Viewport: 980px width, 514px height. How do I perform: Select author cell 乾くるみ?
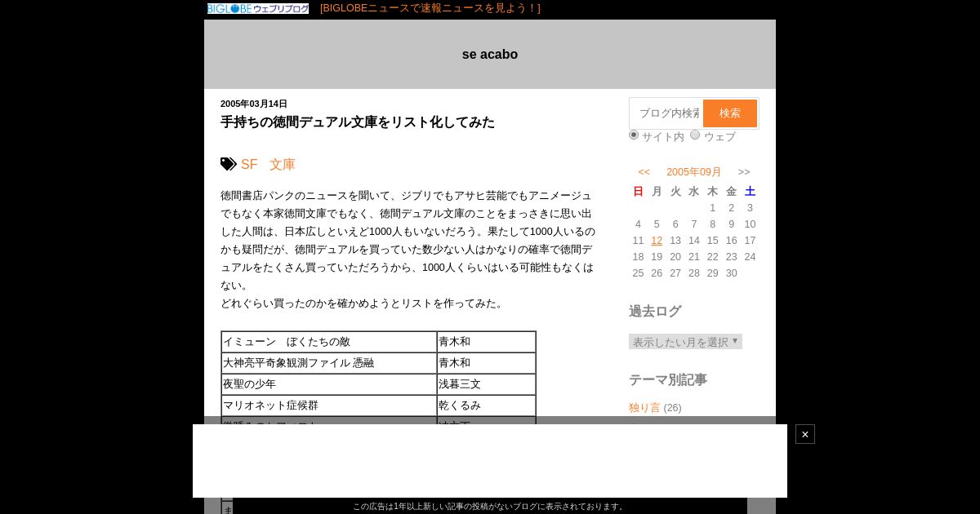click(x=487, y=405)
